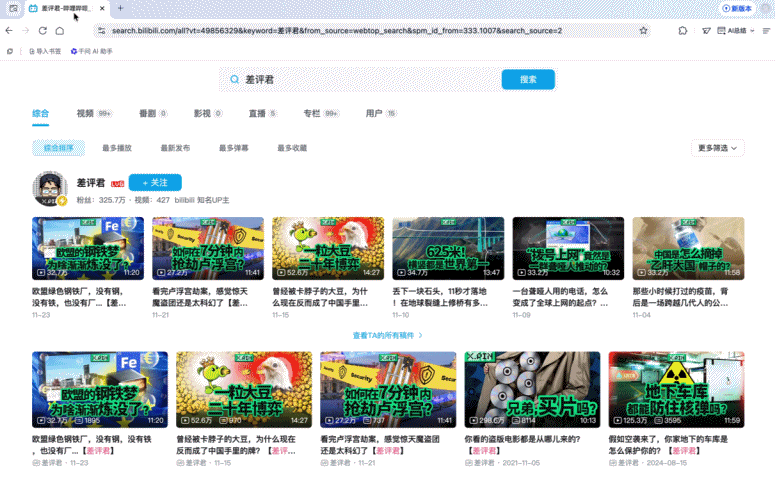The image size is (775, 486).
Task: Open the 拨号上网 video thumbnail
Action: point(568,248)
